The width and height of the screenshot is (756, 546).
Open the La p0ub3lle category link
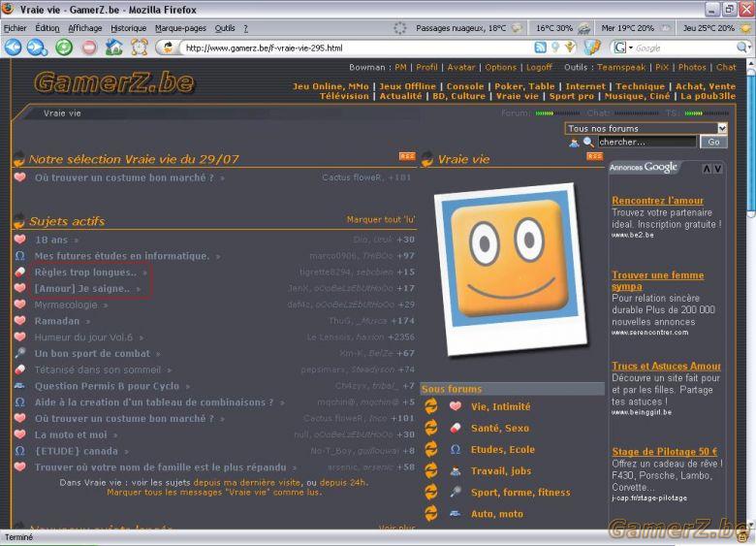pyautogui.click(x=708, y=96)
